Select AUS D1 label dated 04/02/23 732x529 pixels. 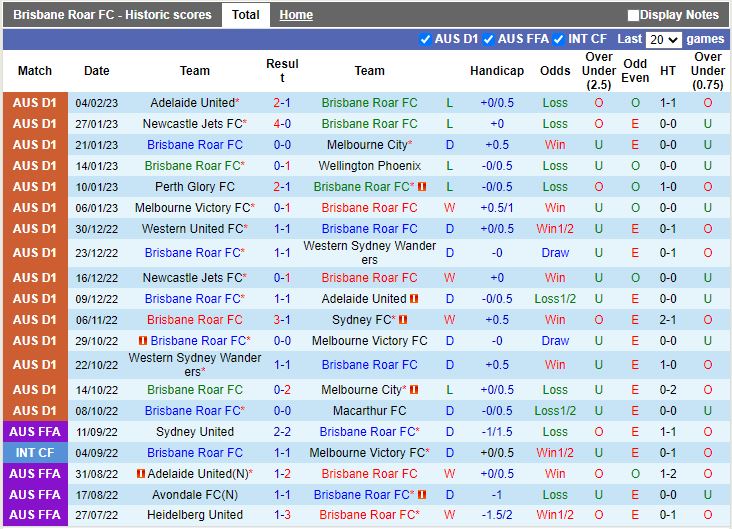tap(35, 103)
